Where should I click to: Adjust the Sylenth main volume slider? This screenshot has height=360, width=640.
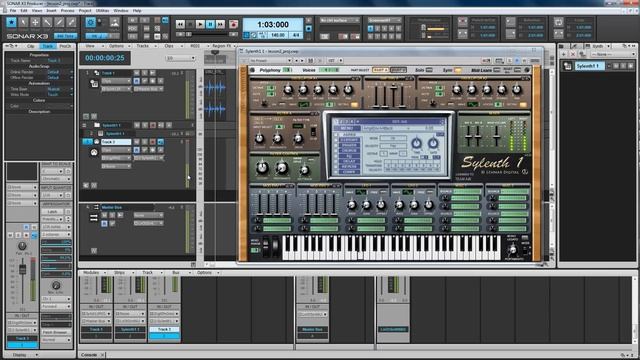click(496, 136)
